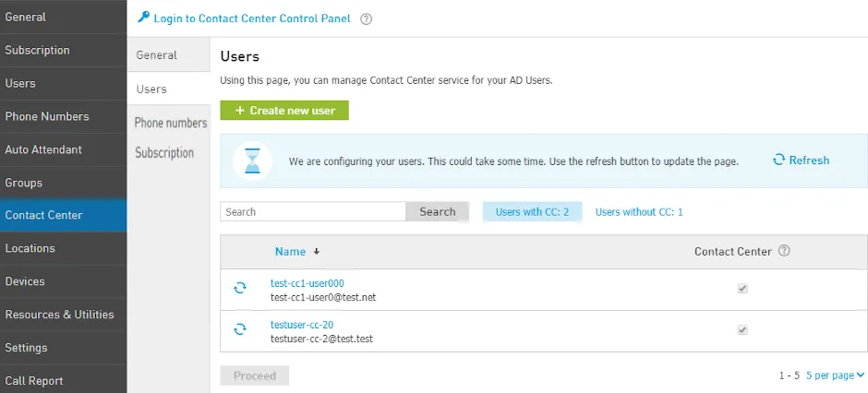Click the key icon beside Login link
Screen dimensions: 868x393
point(143,18)
